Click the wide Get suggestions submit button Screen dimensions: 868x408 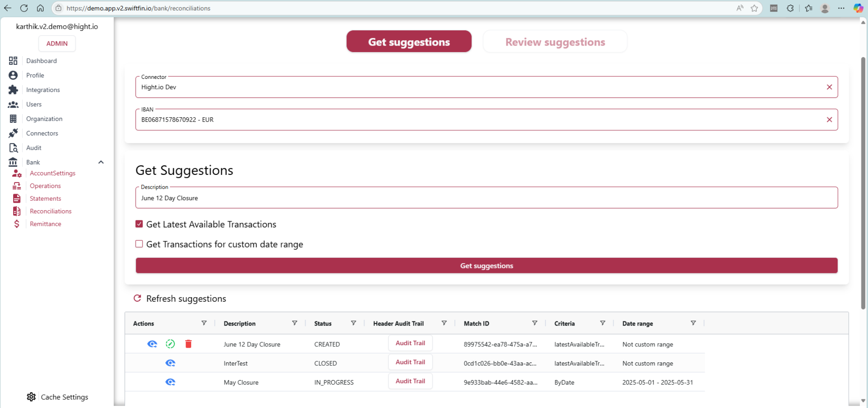486,266
